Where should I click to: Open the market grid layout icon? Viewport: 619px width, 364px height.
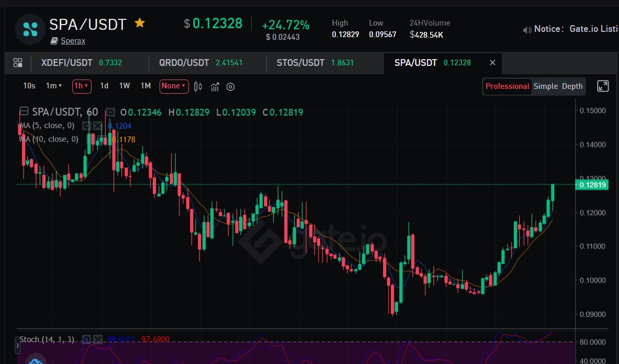point(18,63)
